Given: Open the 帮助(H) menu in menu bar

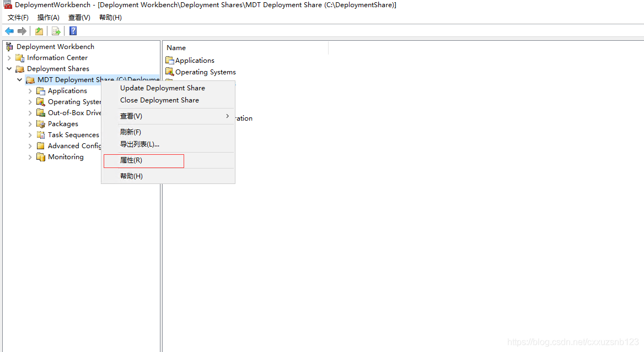Looking at the screenshot, I should 110,17.
